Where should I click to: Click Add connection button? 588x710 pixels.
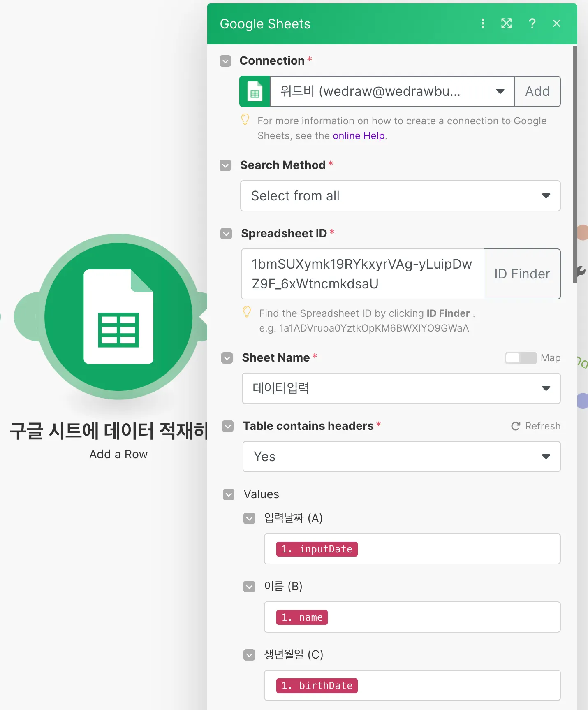(x=537, y=91)
